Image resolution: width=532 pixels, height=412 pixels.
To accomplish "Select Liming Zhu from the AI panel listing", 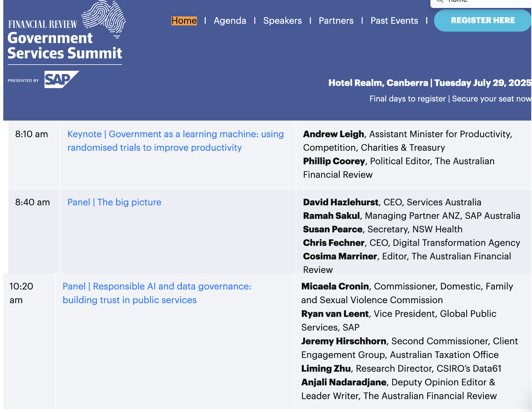I will pyautogui.click(x=326, y=369).
